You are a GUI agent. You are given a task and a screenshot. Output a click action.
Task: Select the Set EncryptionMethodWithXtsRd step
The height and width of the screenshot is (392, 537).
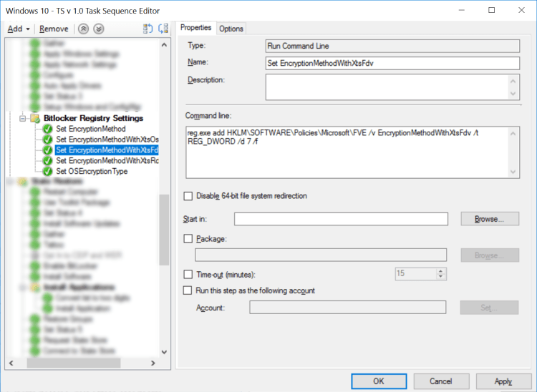[107, 161]
